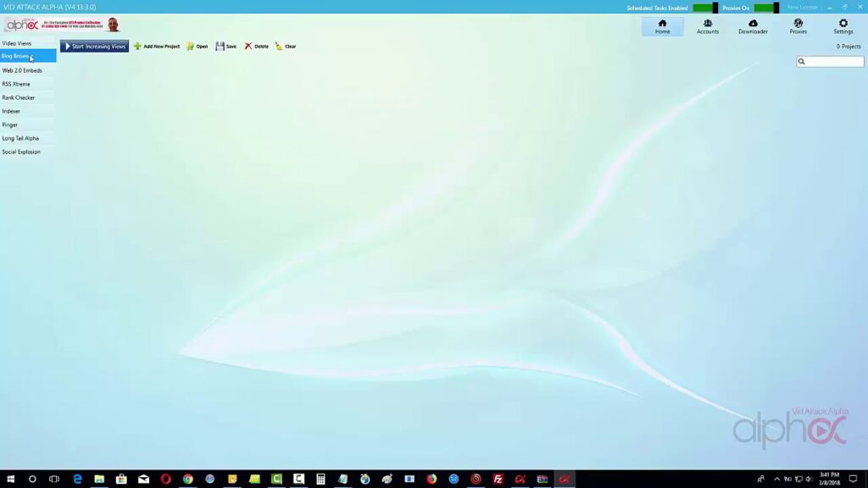Launch Firefox from the taskbar
The width and height of the screenshot is (868, 488).
point(431,480)
